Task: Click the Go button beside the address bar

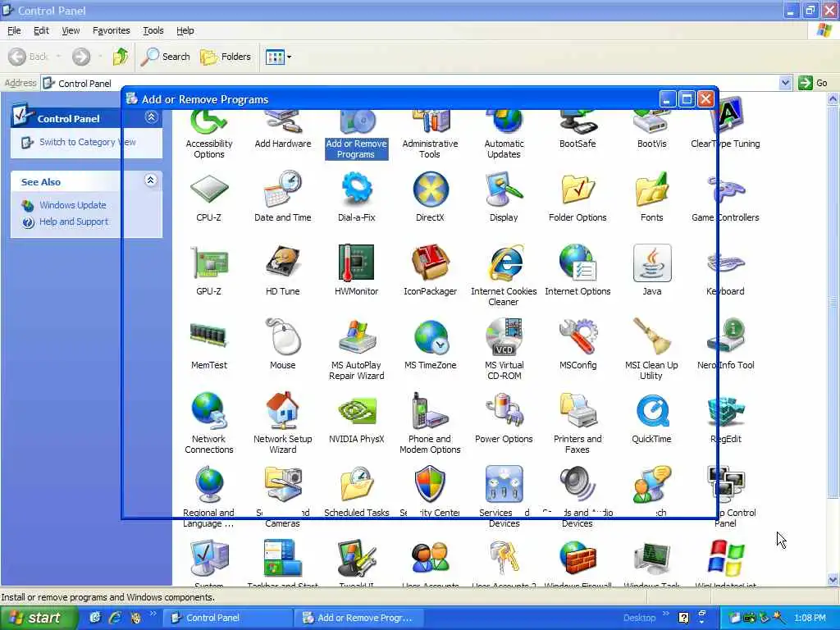Action: [x=813, y=83]
